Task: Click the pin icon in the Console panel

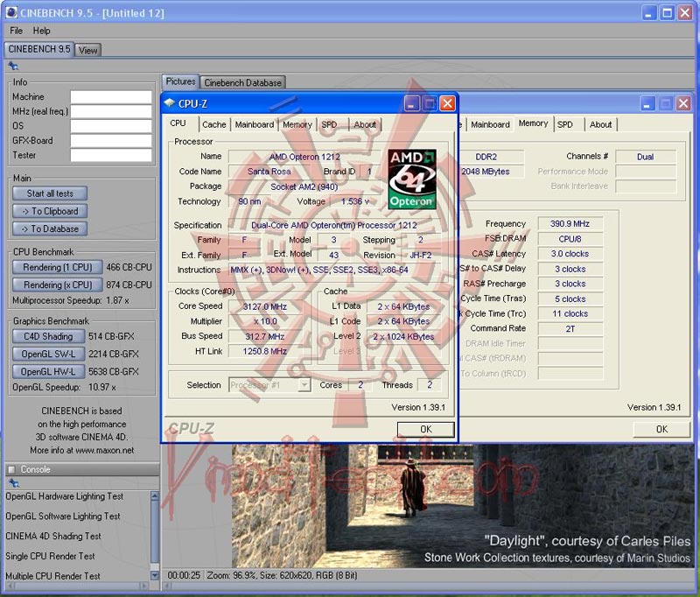Action: (x=14, y=482)
